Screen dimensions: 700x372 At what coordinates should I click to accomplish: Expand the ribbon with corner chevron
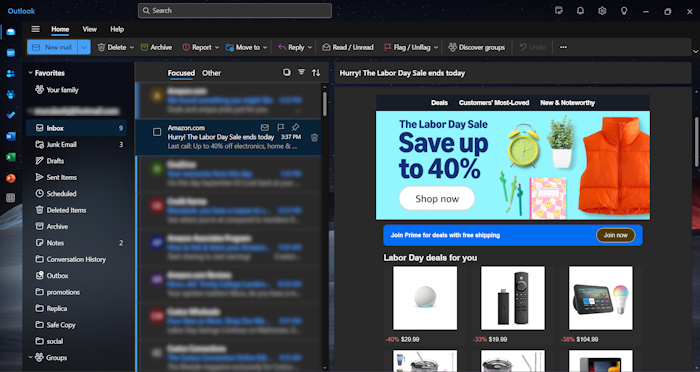click(695, 52)
